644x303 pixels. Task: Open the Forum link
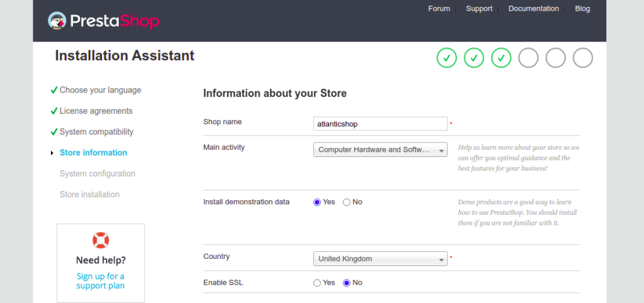click(x=439, y=9)
